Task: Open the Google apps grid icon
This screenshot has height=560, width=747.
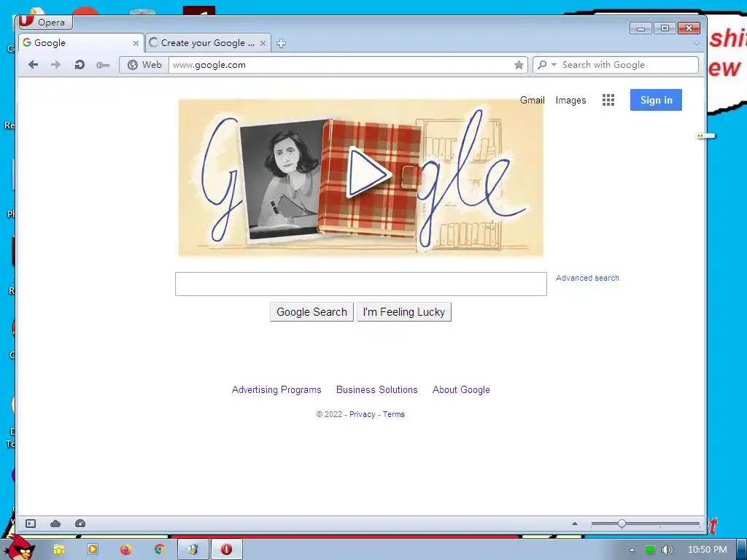Action: click(x=608, y=100)
